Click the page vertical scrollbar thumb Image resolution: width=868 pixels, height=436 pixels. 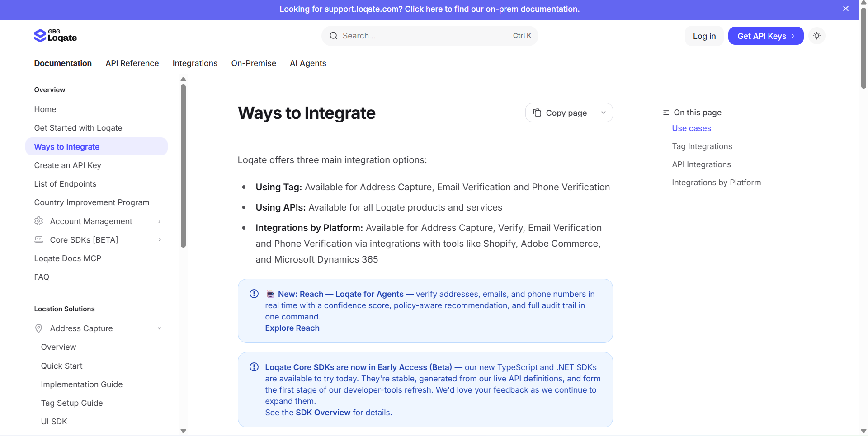(863, 47)
